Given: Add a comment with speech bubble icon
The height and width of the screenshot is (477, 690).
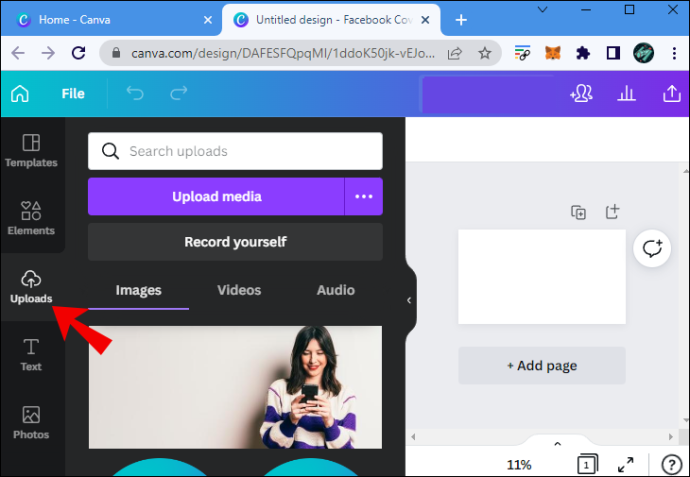Looking at the screenshot, I should (652, 248).
